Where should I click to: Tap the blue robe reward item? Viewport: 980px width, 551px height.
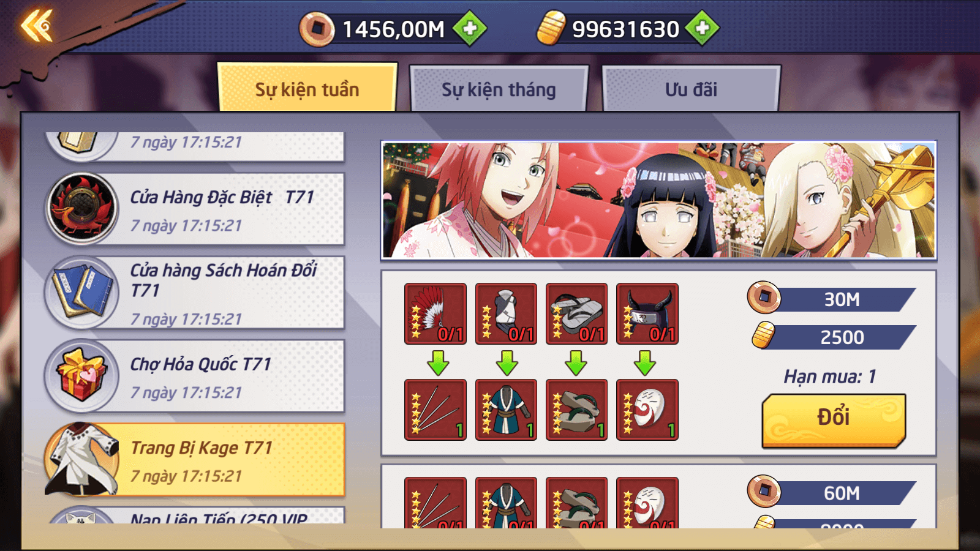(x=506, y=410)
